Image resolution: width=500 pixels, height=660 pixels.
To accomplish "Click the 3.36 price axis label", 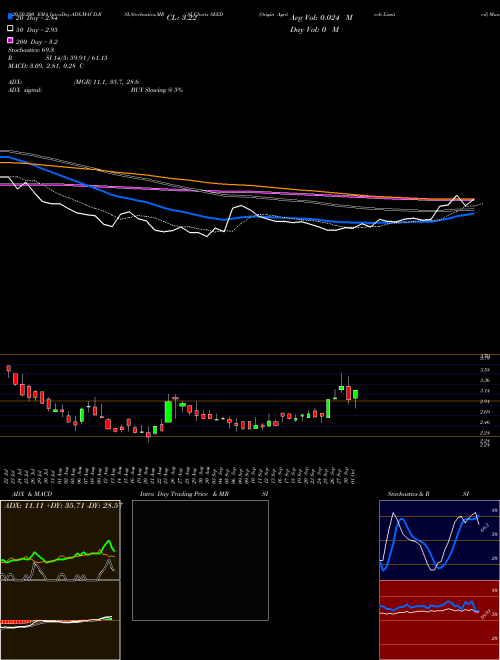I will click(x=484, y=381).
